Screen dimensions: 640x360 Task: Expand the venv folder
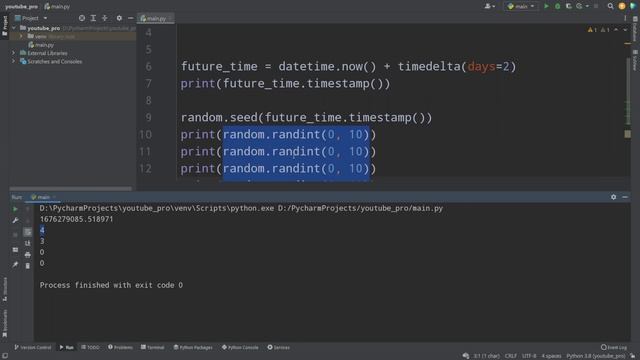21,36
